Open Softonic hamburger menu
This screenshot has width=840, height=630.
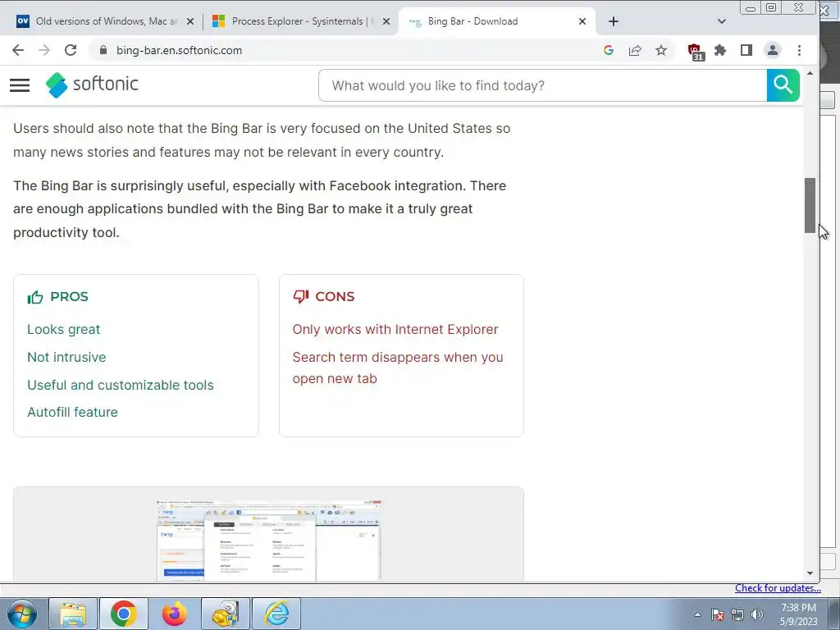click(20, 85)
